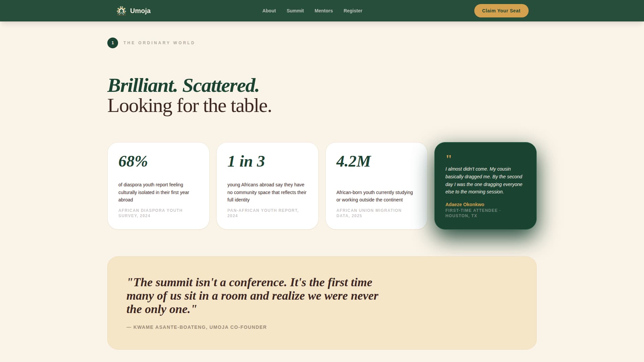Image resolution: width=644 pixels, height=362 pixels.
Task: Go to the Summit nav item
Action: (x=295, y=11)
